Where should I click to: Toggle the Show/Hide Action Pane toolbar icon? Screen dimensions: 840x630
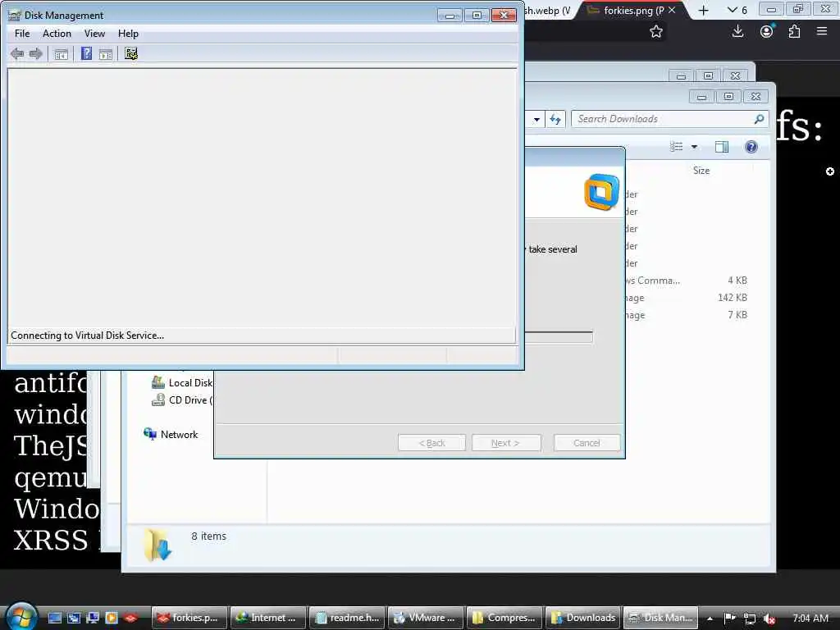106,53
